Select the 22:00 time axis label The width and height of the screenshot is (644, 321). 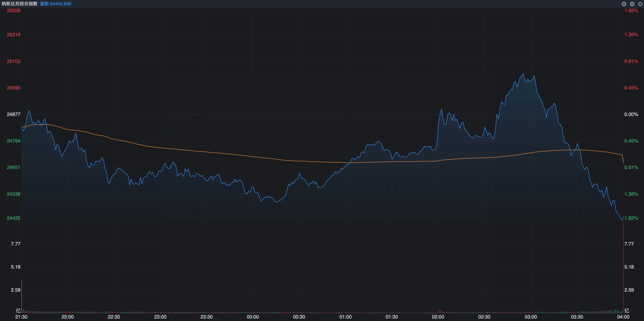pyautogui.click(x=67, y=317)
